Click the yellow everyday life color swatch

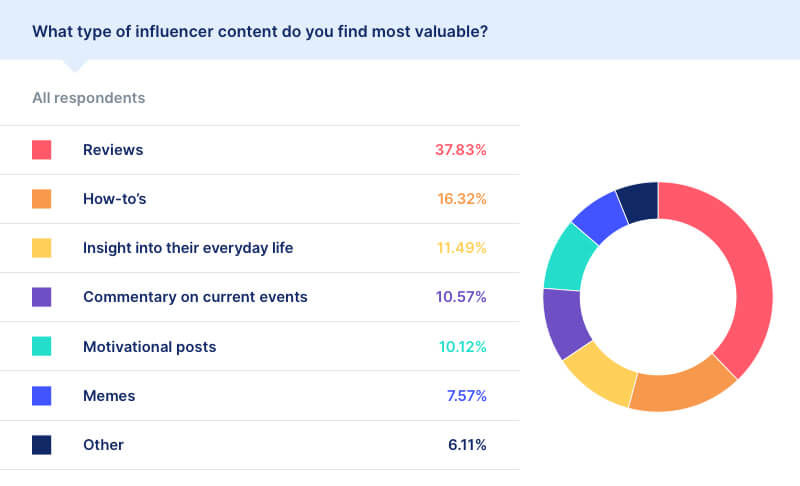click(41, 248)
